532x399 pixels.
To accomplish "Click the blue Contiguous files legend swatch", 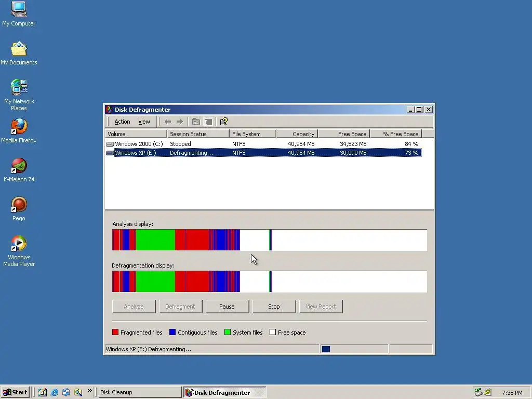I will 172,332.
